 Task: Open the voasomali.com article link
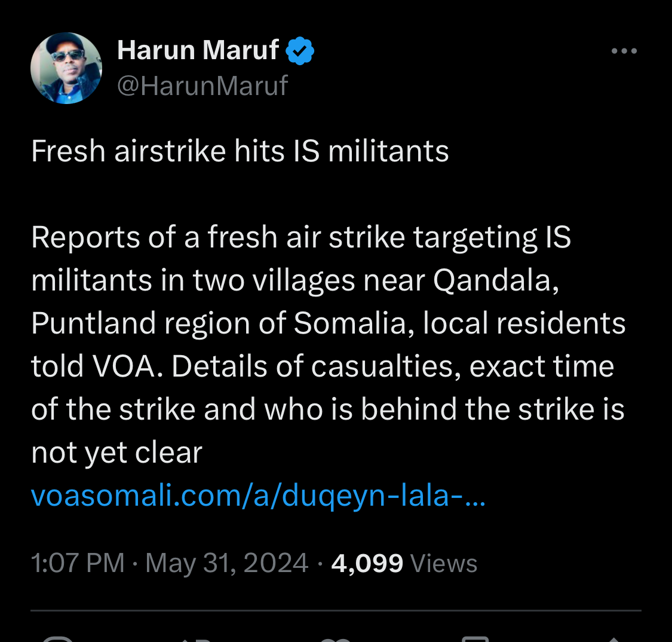click(x=258, y=496)
